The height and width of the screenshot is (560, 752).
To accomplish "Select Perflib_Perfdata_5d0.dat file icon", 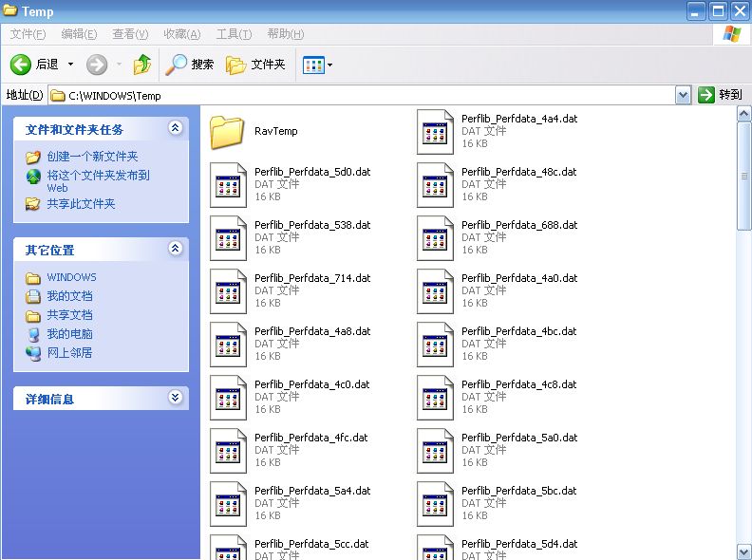I will click(228, 185).
